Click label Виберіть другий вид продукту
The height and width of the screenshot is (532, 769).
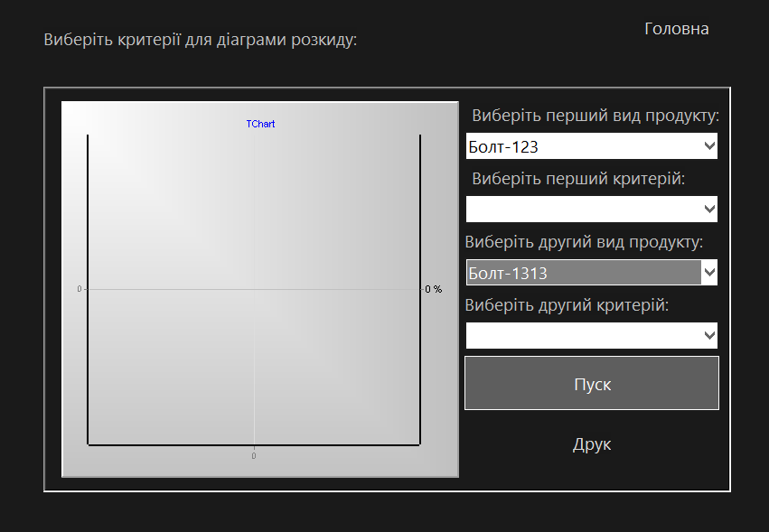(x=584, y=242)
